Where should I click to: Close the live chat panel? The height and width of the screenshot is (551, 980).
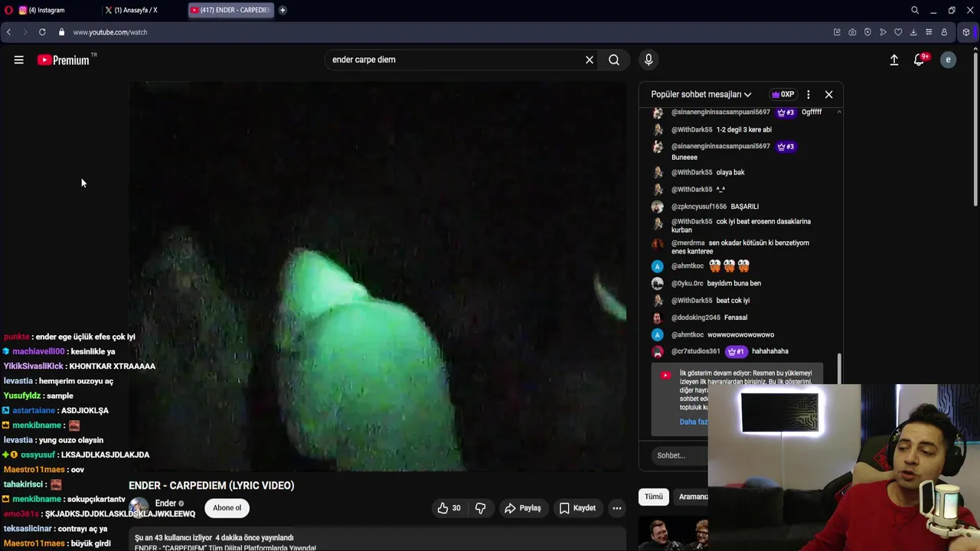[x=828, y=94]
